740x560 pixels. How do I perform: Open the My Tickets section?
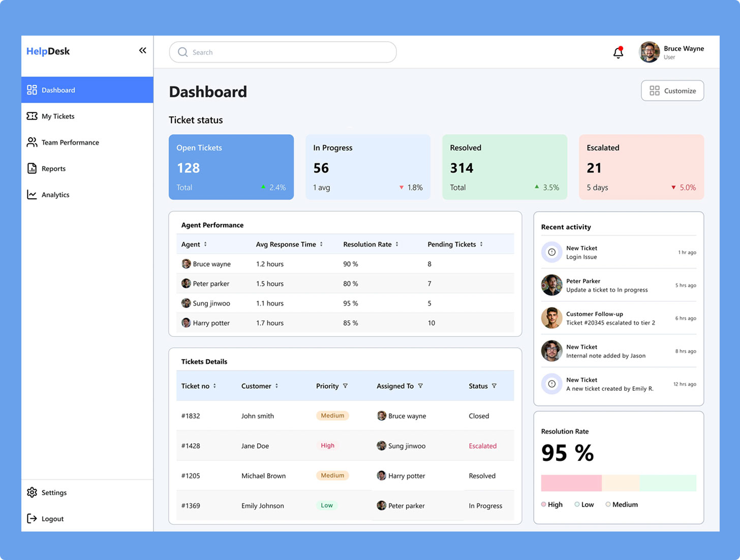pos(57,116)
